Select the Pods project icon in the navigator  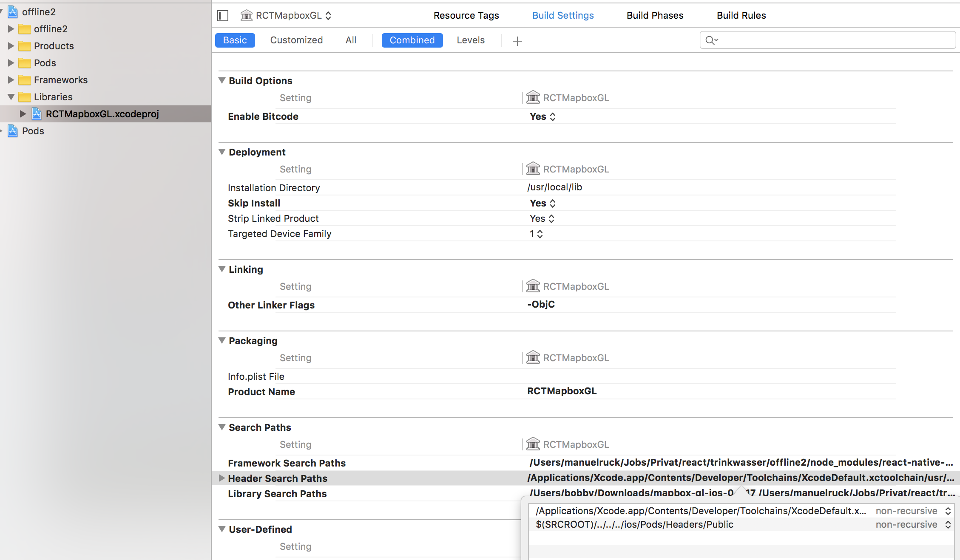12,131
